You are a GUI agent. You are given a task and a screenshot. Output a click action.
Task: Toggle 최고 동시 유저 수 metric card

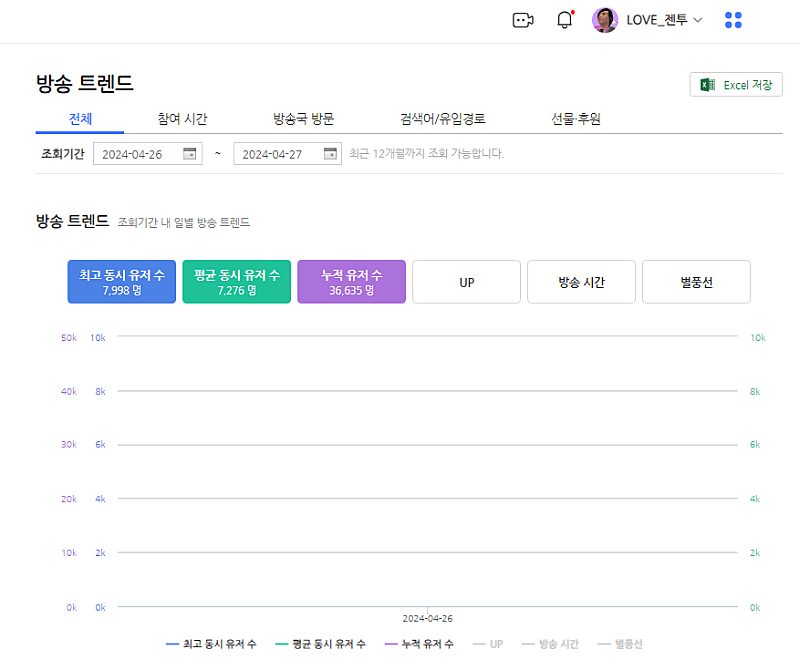point(122,282)
